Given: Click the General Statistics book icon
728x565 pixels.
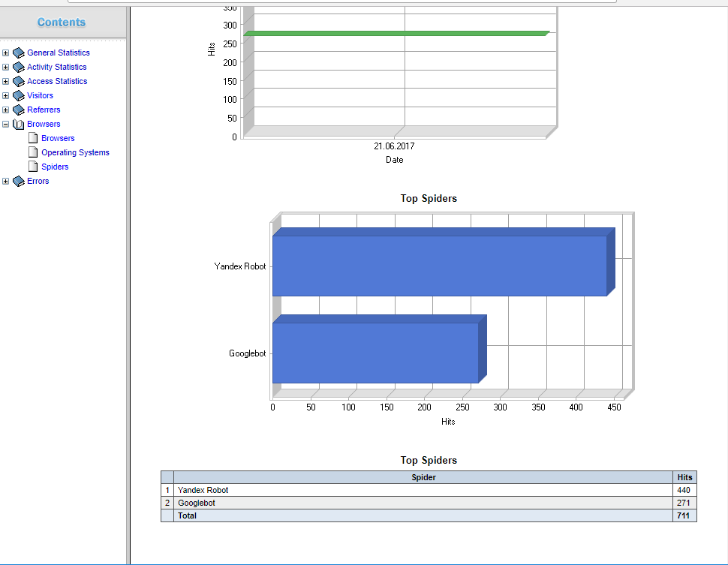Looking at the screenshot, I should [x=19, y=53].
